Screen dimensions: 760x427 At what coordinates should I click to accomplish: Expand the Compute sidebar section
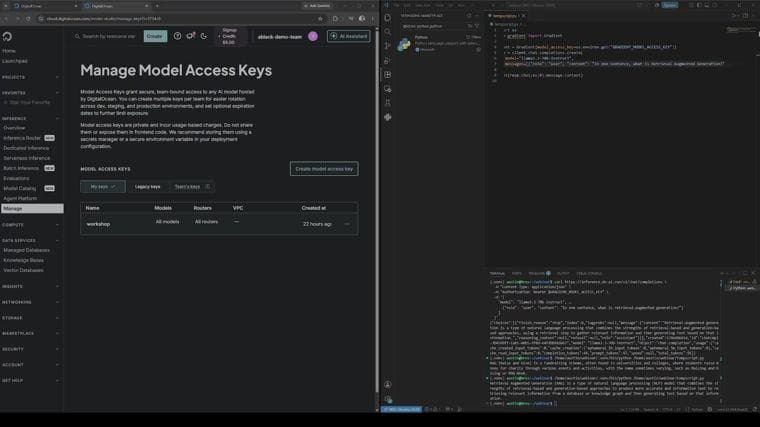(x=31, y=225)
